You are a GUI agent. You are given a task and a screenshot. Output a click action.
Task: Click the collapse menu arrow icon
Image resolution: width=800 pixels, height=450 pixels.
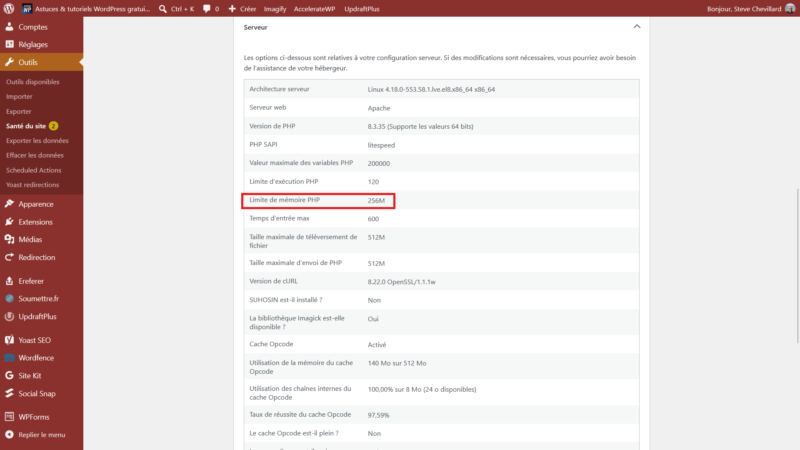point(9,435)
